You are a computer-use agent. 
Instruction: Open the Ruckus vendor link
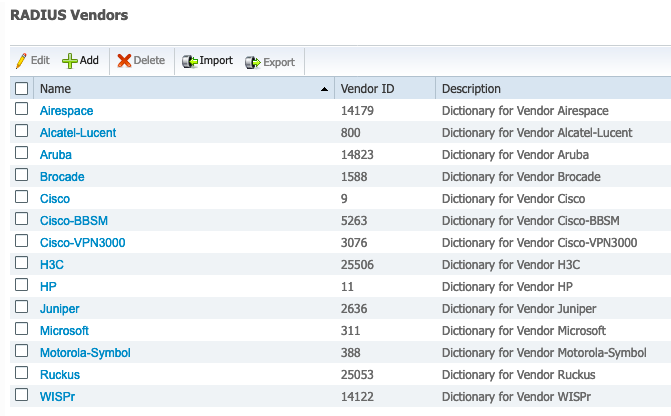[x=60, y=374]
